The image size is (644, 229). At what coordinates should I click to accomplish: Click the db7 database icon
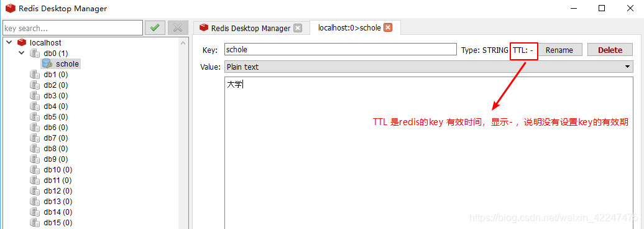(35, 138)
